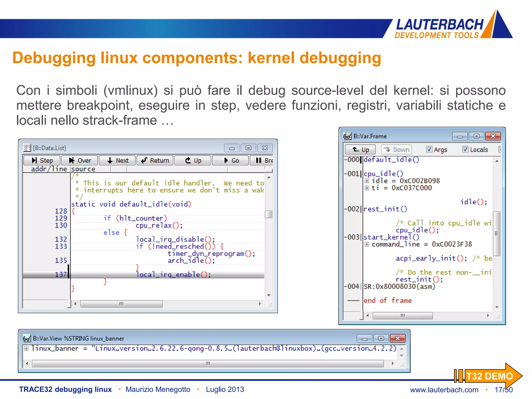This screenshot has height=399, width=532.
Task: Click the T32 DEMO arrow button
Action: pos(488,376)
